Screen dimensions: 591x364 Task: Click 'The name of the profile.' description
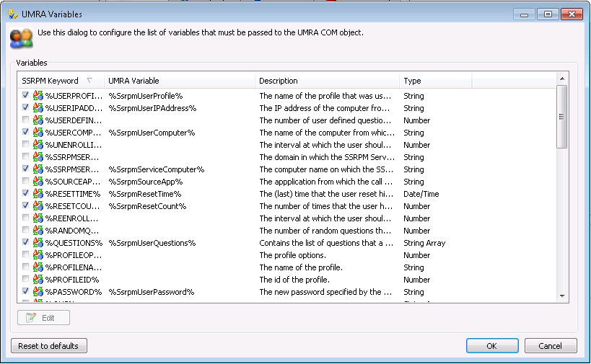tap(301, 267)
